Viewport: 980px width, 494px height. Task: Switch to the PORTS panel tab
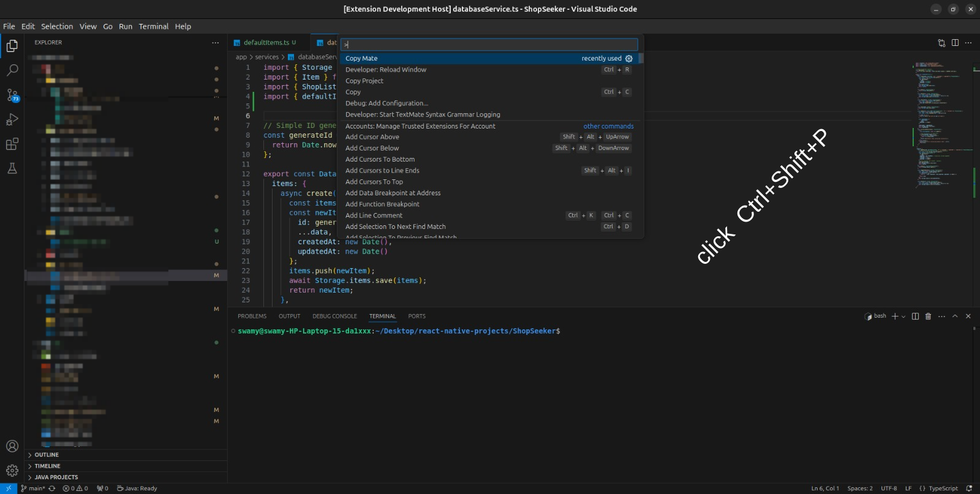click(417, 316)
